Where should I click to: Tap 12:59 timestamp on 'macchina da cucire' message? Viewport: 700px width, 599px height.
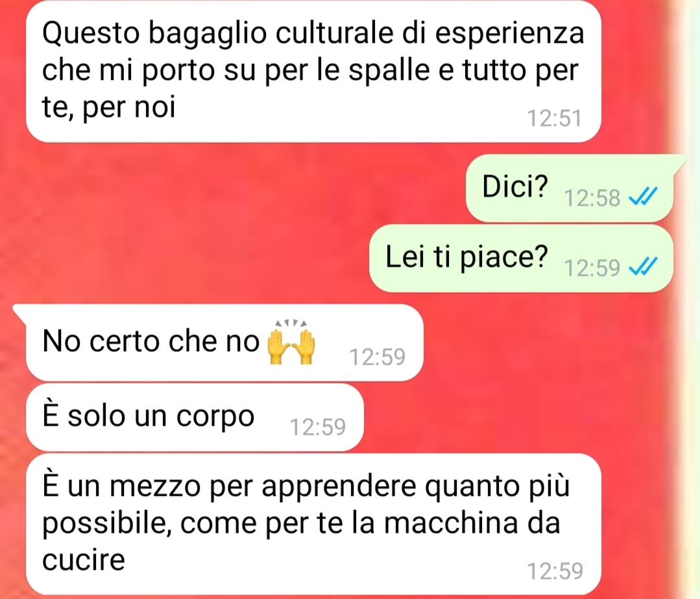point(555,571)
